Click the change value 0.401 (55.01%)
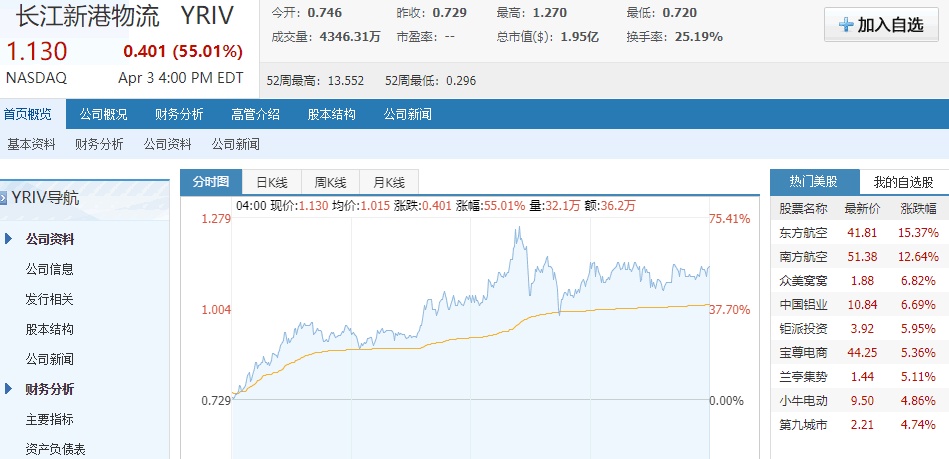949x459 pixels. (x=183, y=52)
